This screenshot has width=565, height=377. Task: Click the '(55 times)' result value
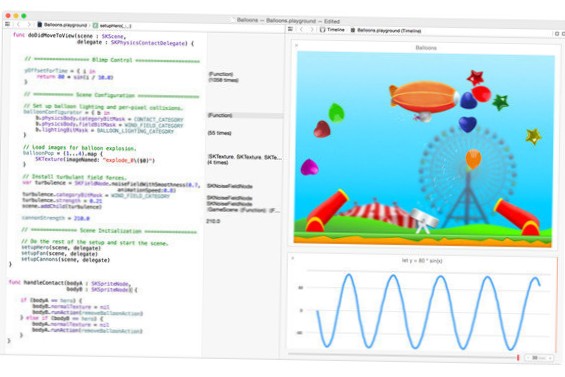click(x=219, y=133)
